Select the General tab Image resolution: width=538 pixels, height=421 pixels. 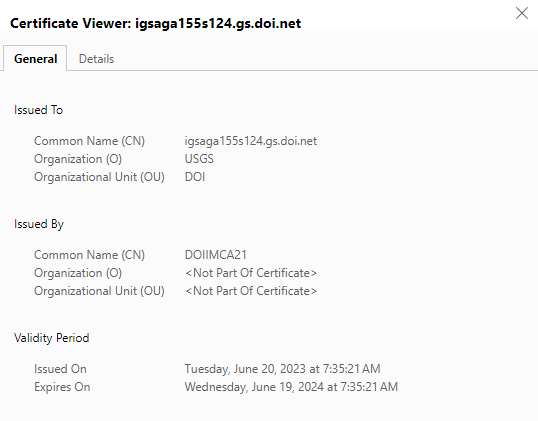35,59
